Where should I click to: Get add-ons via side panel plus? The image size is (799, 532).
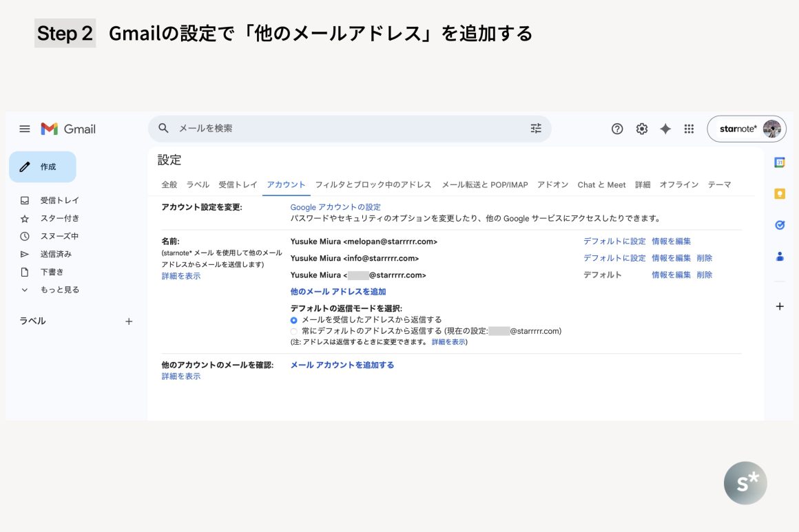[x=780, y=306]
